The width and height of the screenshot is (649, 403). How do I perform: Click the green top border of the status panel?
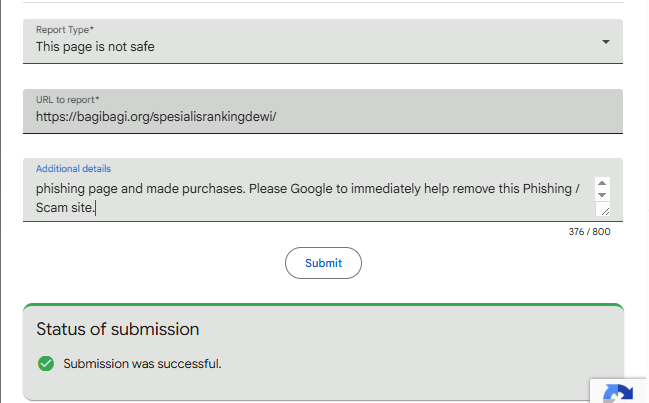(323, 305)
